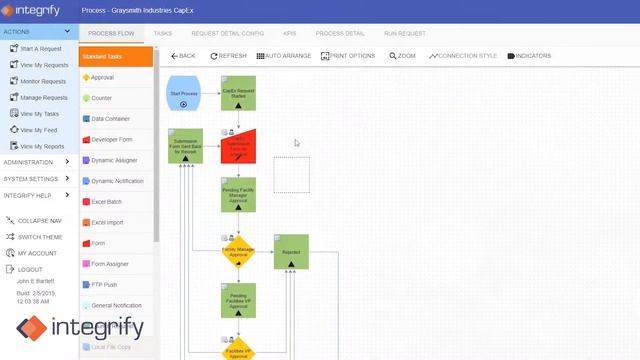Select the CapEx Request Started node

[x=238, y=93]
